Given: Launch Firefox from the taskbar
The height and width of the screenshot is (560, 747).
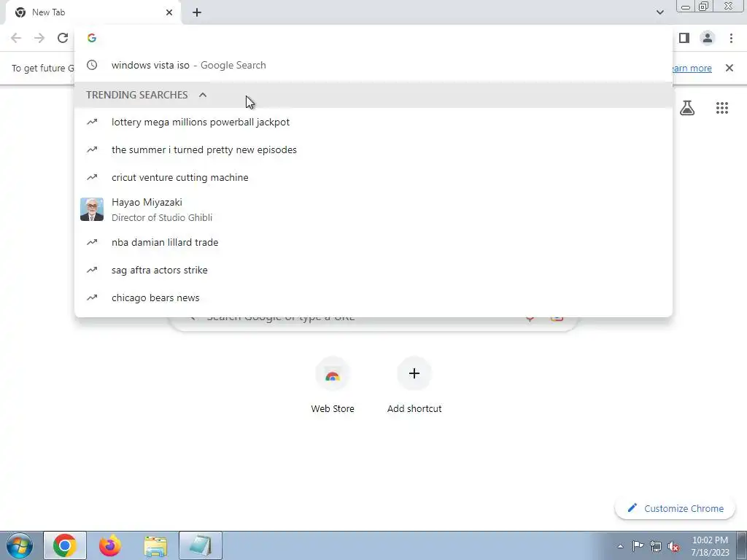Looking at the screenshot, I should (x=110, y=545).
